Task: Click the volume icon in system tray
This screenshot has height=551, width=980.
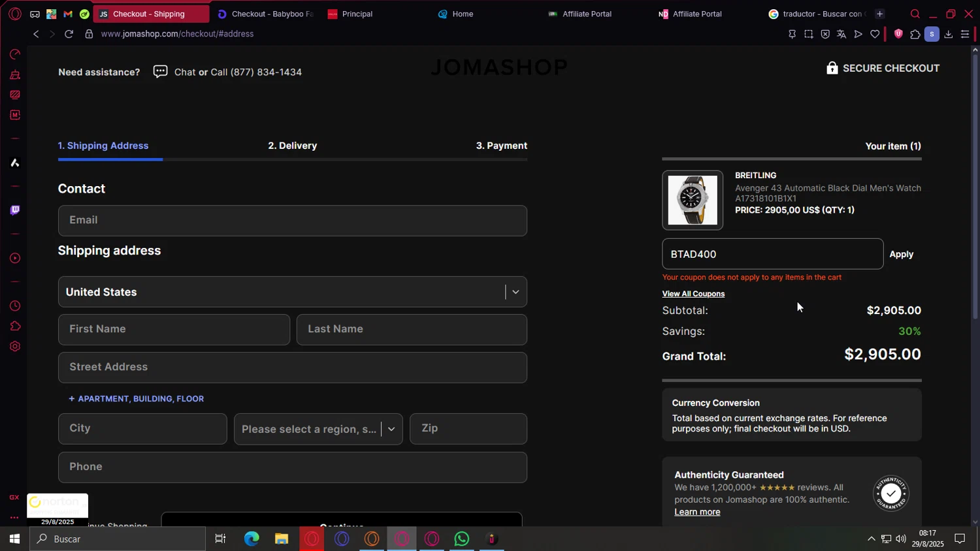Action: [x=901, y=539]
